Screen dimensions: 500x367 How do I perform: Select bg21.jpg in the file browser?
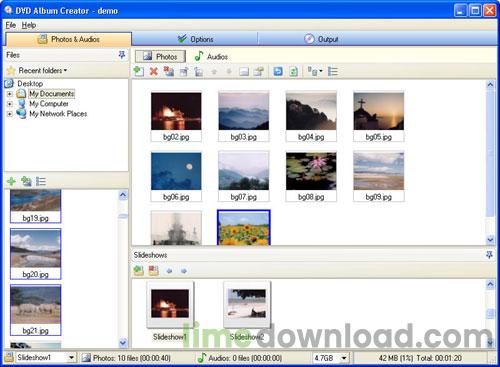point(35,310)
